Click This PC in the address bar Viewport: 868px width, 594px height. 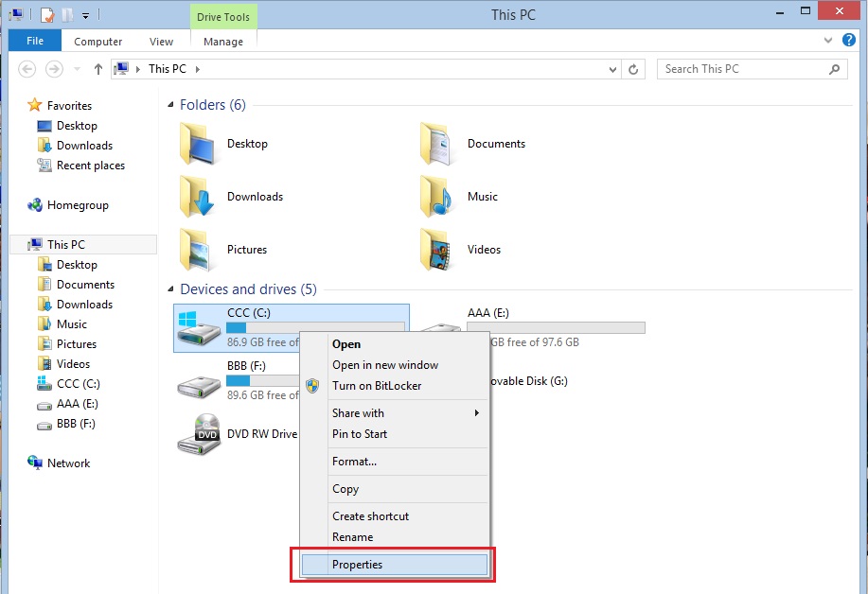point(168,69)
